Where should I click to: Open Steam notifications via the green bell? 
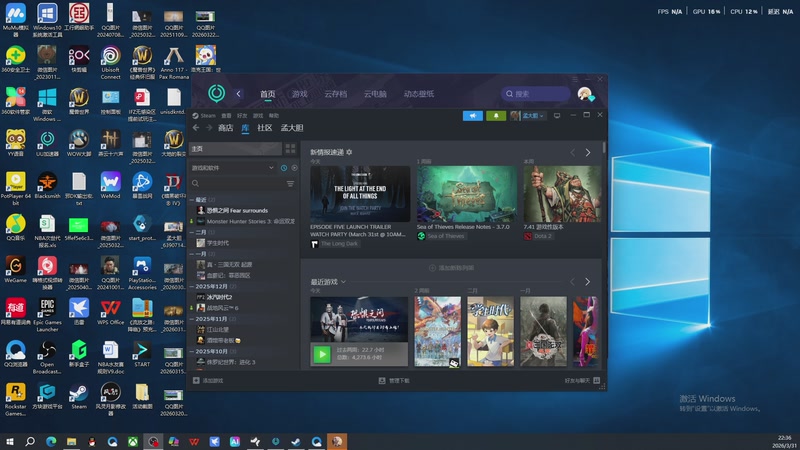pos(496,116)
